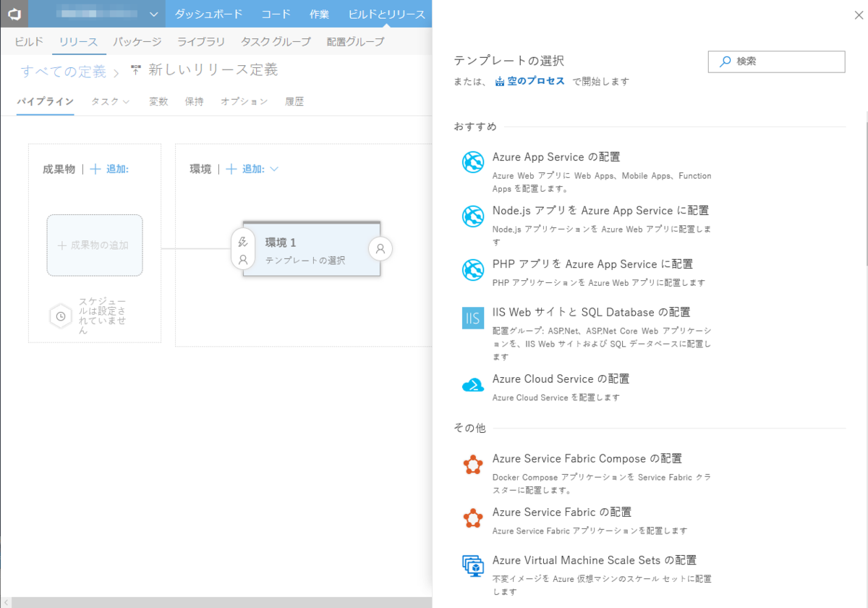
Task: Close the template selection panel
Action: pyautogui.click(x=858, y=14)
